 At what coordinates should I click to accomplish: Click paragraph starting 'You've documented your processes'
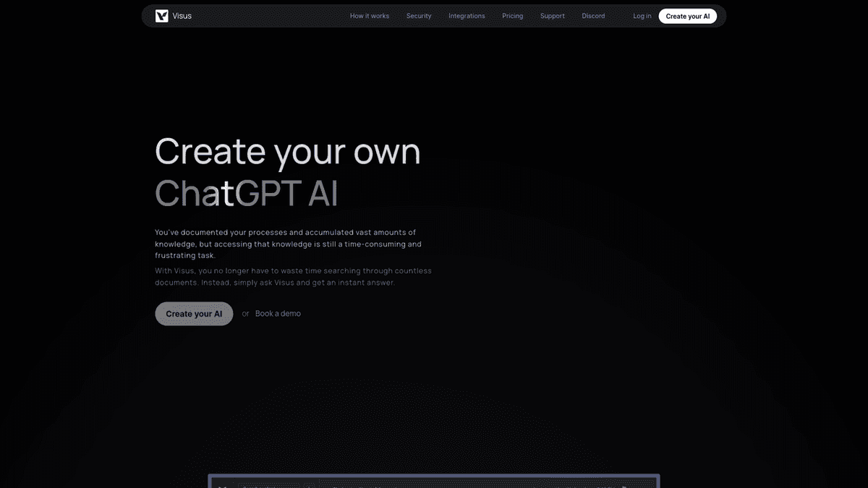tap(289, 244)
